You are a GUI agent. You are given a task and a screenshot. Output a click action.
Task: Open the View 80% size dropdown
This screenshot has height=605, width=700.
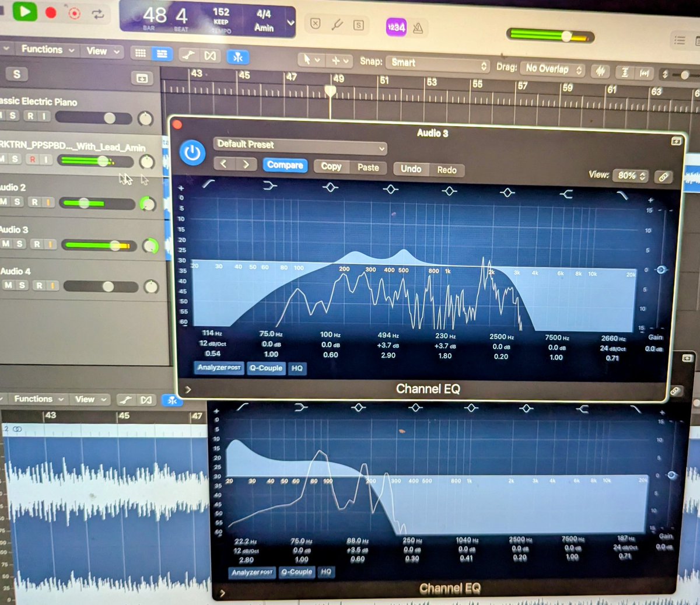coord(632,176)
